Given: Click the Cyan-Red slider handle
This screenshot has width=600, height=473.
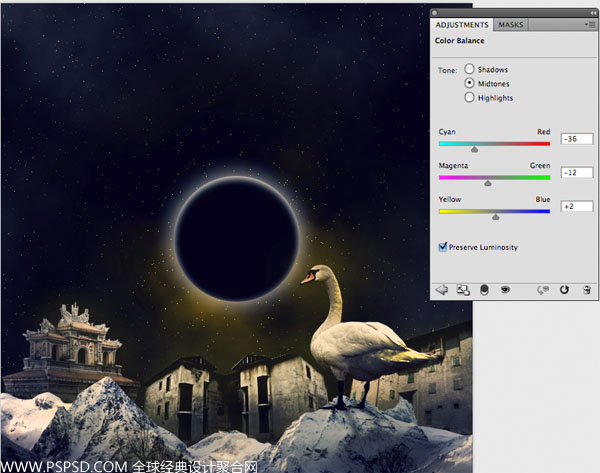Looking at the screenshot, I should tap(474, 150).
